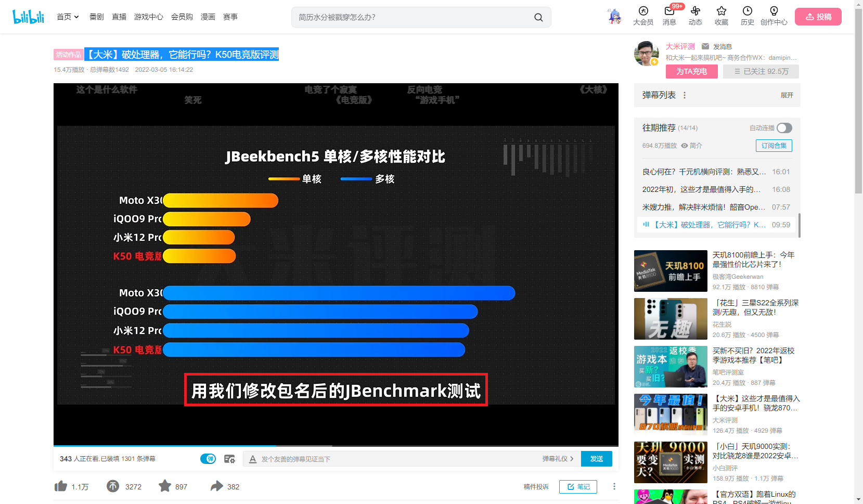Click the blue 发送 send button
This screenshot has height=504, width=863.
point(597,459)
